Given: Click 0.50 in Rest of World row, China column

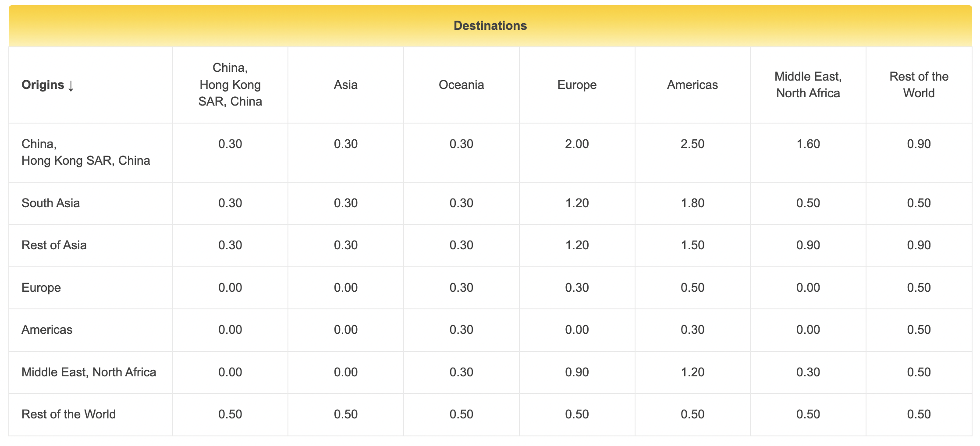Looking at the screenshot, I should (230, 414).
